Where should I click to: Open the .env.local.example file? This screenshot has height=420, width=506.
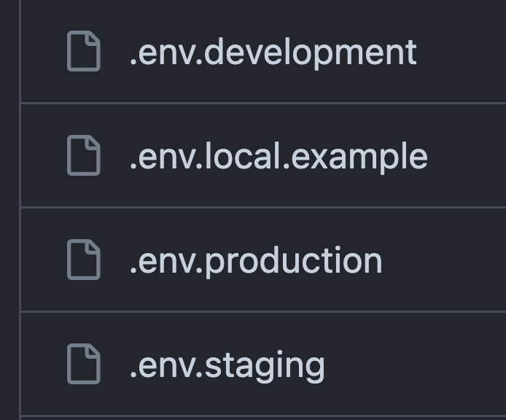(279, 156)
